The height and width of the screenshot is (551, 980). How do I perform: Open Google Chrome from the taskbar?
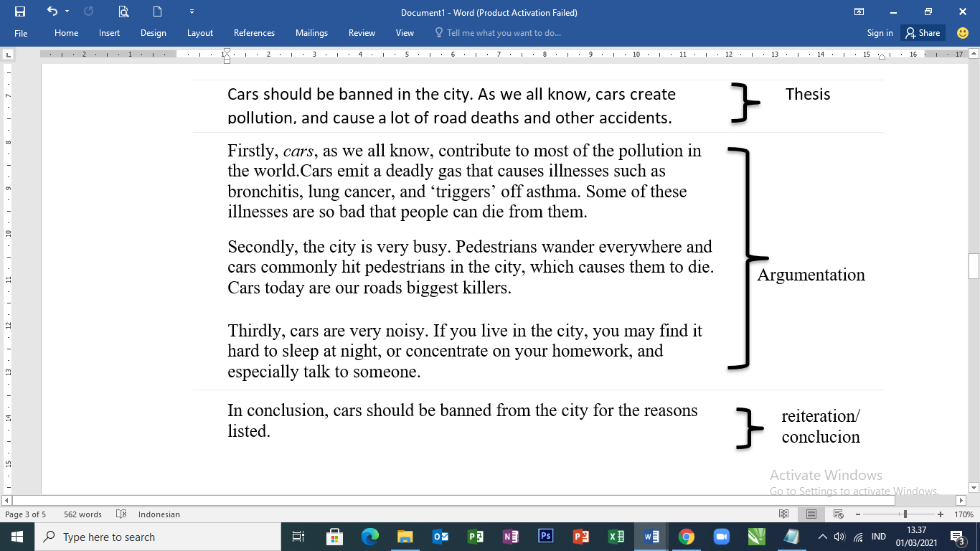[x=686, y=537]
